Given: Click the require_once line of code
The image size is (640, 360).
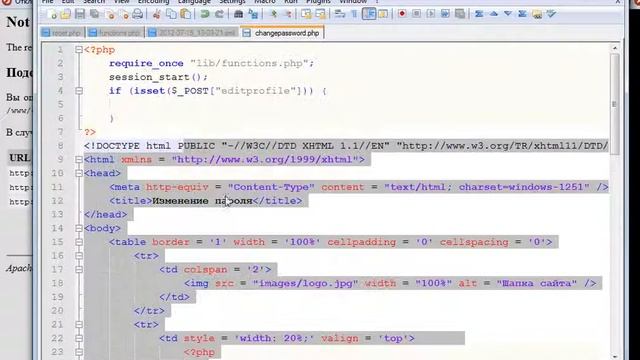Looking at the screenshot, I should click(x=211, y=63).
